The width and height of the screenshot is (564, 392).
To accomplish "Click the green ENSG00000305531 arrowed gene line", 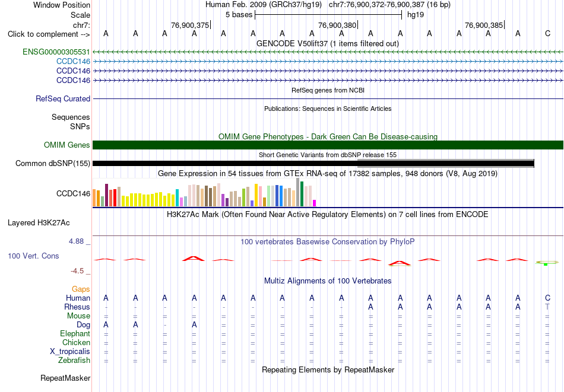I will tap(328, 52).
